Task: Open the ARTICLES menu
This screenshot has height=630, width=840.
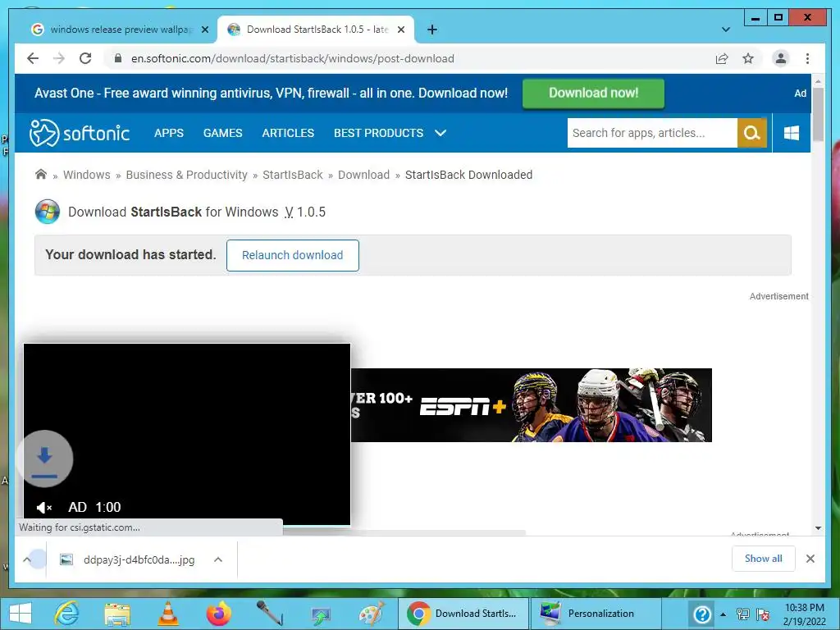Action: coord(288,133)
